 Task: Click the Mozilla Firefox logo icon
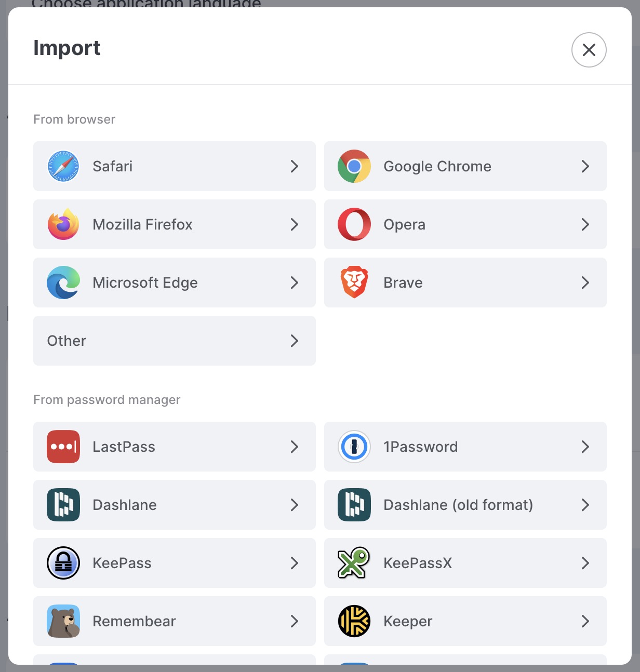coord(63,224)
